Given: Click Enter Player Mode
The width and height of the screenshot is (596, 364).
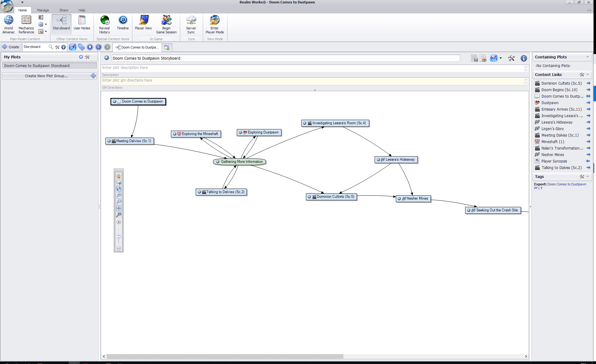Looking at the screenshot, I should pos(215,24).
